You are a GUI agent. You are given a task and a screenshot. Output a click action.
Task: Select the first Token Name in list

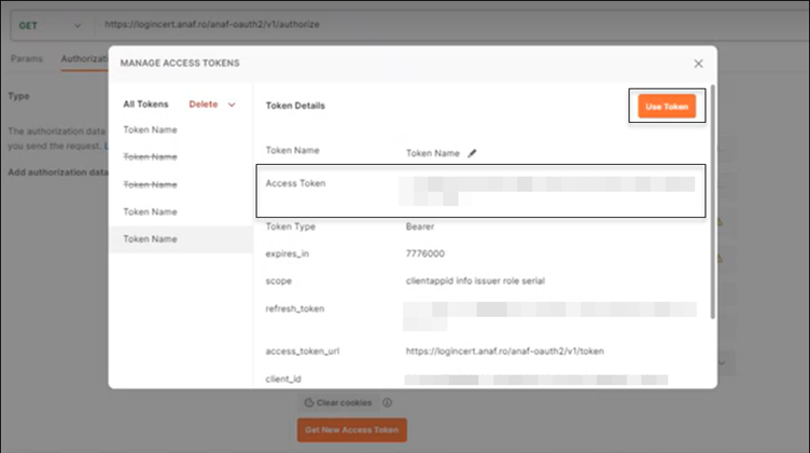coord(150,130)
